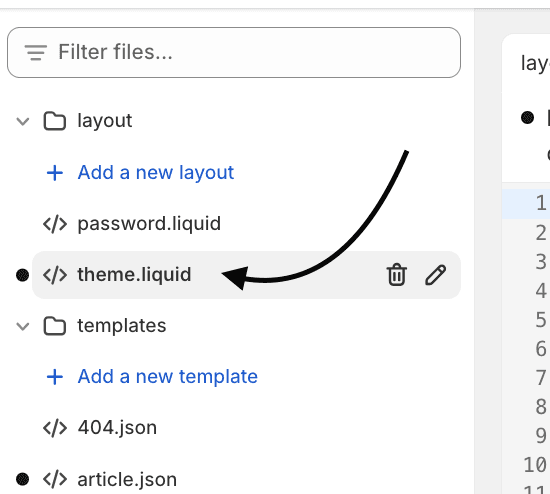Delete theme.liquid with the trash icon
This screenshot has width=550, height=494.
397,275
